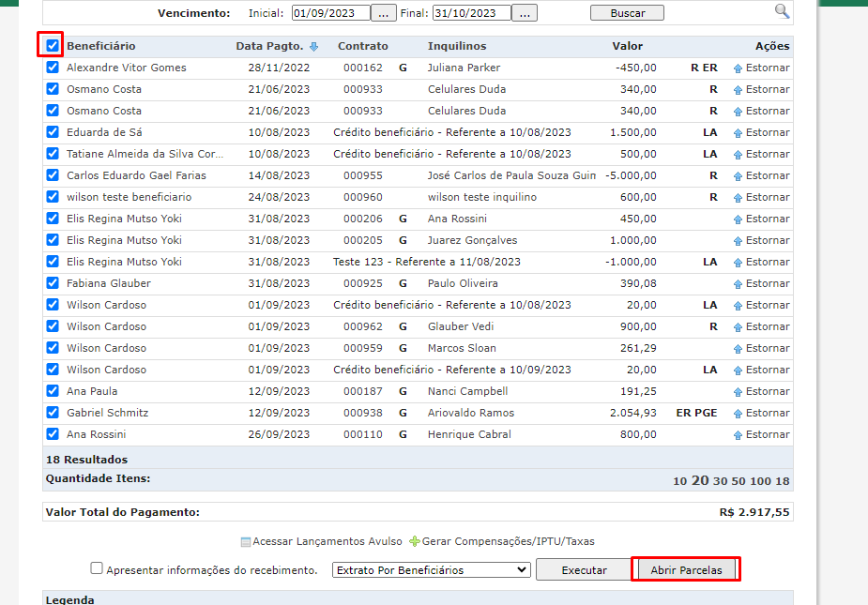Image resolution: width=868 pixels, height=605 pixels.
Task: Sort by Beneficiário column header
Action: point(101,46)
